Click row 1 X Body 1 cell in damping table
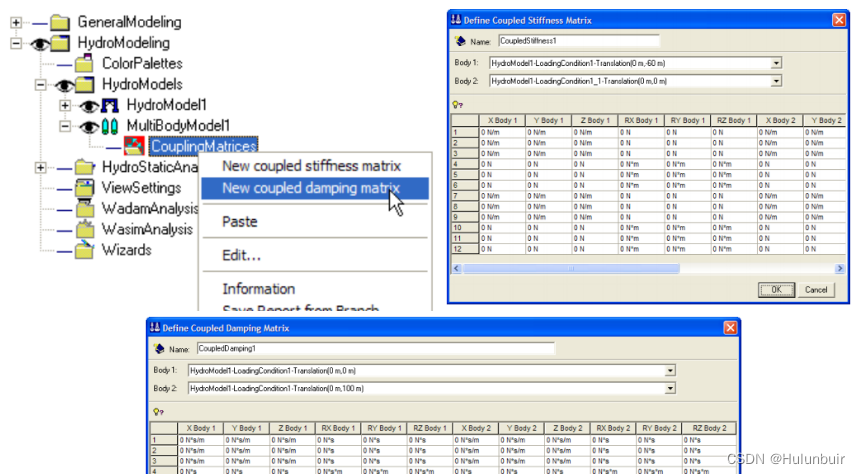This screenshot has height=474, width=860. [201, 440]
